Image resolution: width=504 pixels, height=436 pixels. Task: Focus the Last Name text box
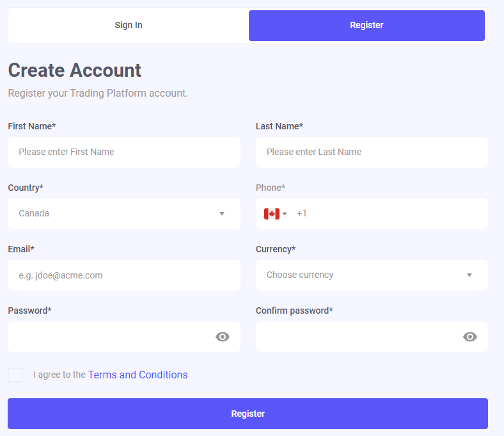[x=371, y=152]
